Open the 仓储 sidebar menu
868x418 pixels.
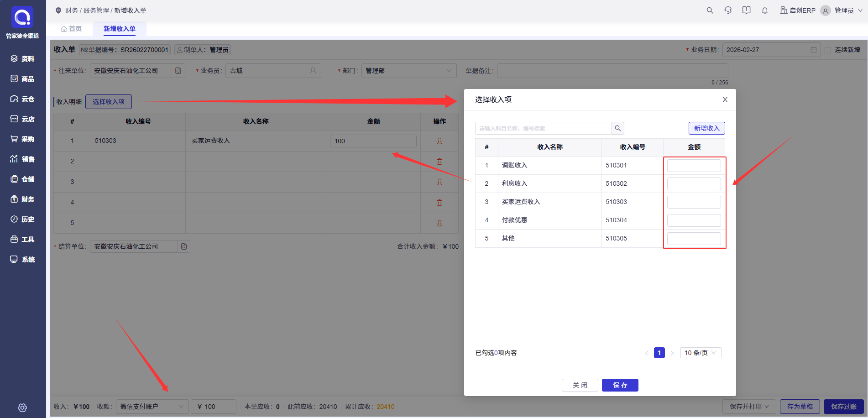23,179
